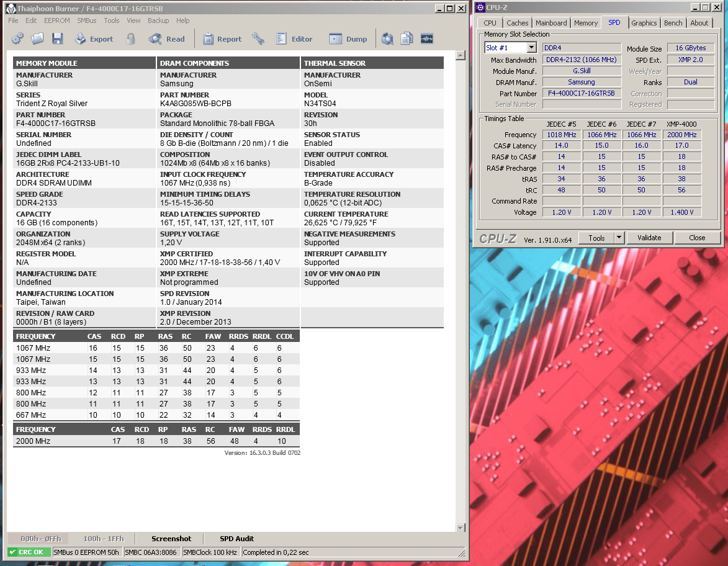
Task: Expand the Tools dropdown arrow in CPU-Z
Action: coord(619,238)
